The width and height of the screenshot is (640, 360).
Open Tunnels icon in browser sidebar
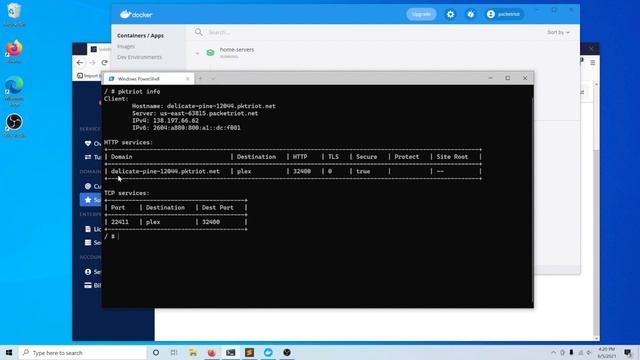pos(88,157)
